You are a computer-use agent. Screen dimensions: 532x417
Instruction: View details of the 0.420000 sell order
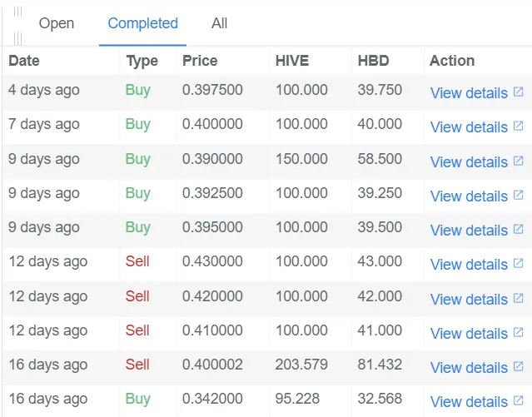(469, 300)
